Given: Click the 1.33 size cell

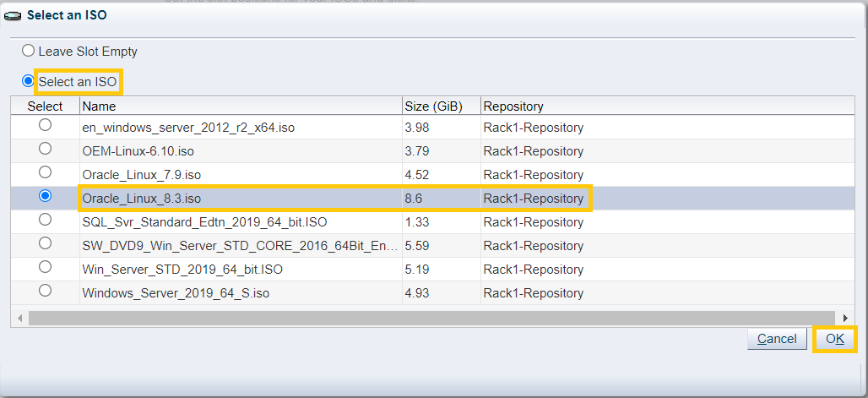Looking at the screenshot, I should [442, 222].
